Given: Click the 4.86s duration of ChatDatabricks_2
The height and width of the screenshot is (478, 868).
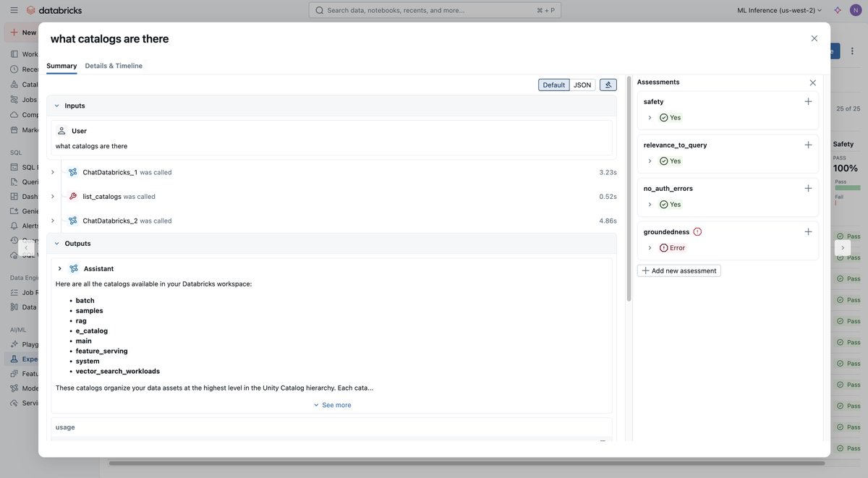Looking at the screenshot, I should coord(608,221).
